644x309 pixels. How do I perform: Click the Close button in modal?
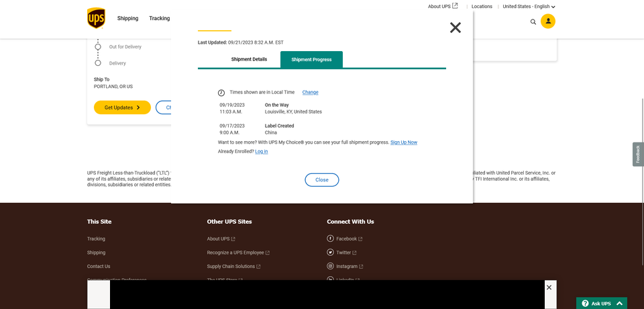coord(322,180)
